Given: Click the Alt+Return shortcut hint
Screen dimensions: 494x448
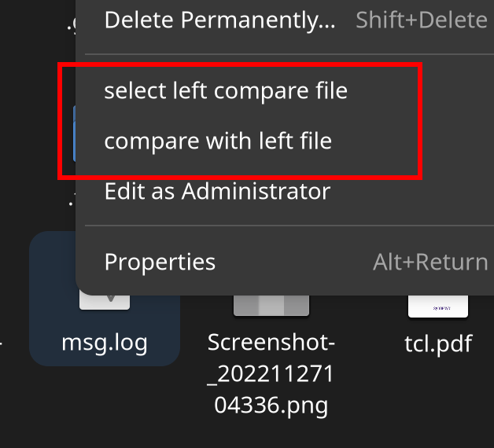Looking at the screenshot, I should pyautogui.click(x=430, y=262).
